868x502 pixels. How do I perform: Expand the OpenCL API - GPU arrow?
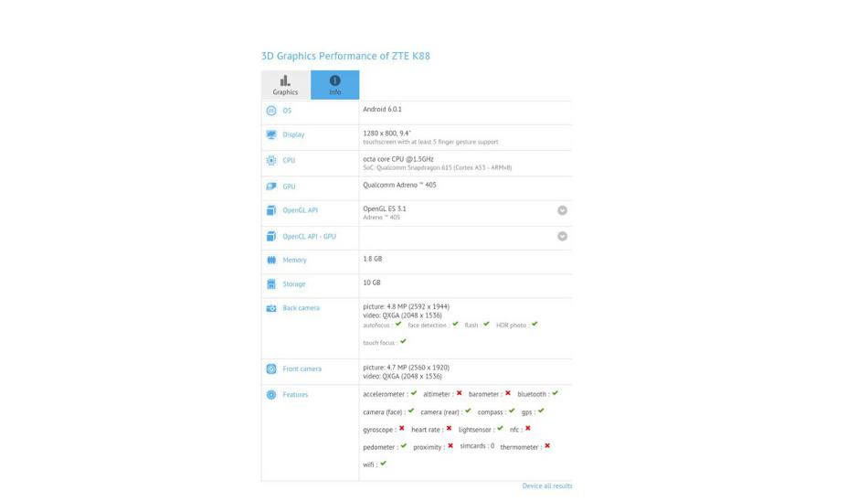pyautogui.click(x=563, y=237)
